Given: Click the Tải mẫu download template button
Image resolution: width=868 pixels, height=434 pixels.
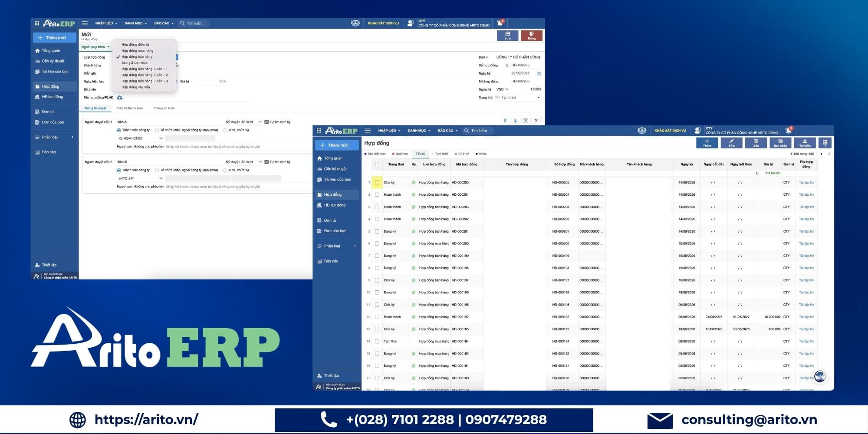Looking at the screenshot, I should click(805, 143).
